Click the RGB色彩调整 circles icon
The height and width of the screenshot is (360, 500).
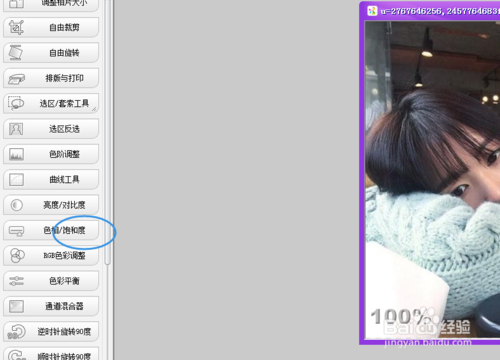[x=17, y=255]
